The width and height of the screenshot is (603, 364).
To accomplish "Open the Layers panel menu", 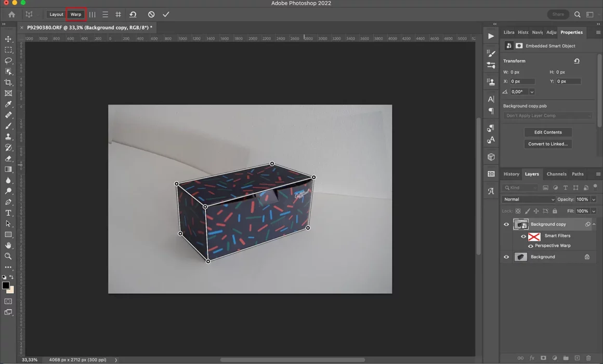I will click(598, 174).
